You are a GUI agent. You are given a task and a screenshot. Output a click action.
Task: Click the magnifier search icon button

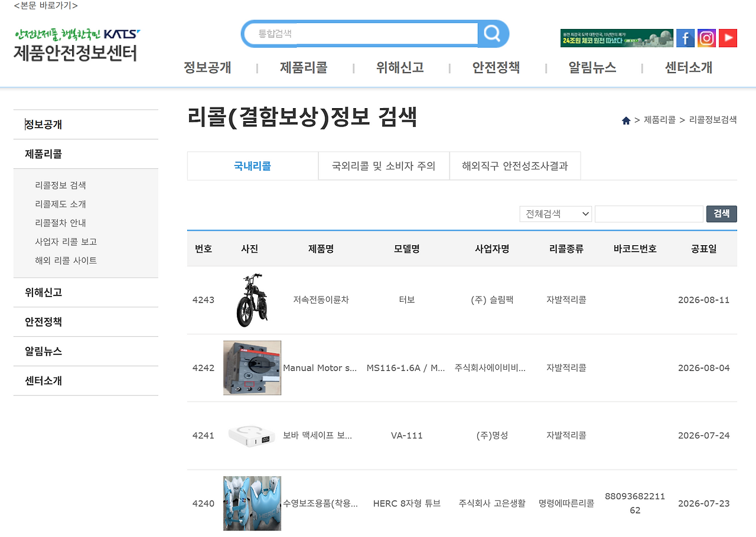point(492,33)
